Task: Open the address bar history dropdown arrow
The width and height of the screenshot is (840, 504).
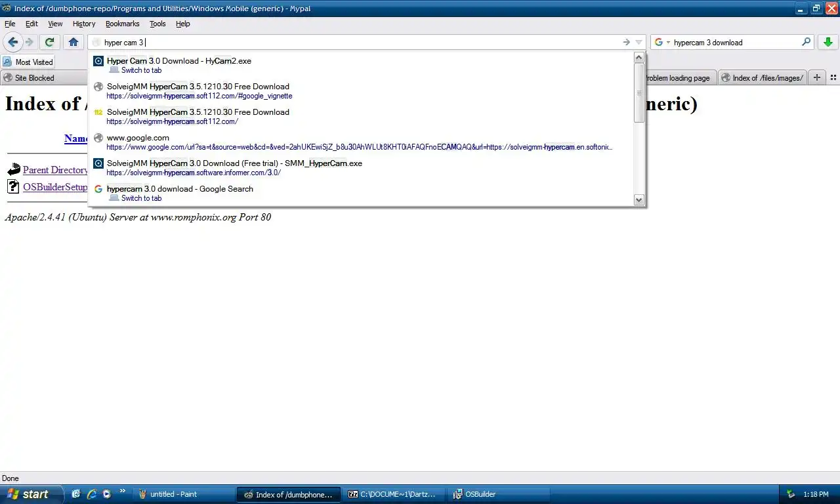Action: point(639,42)
